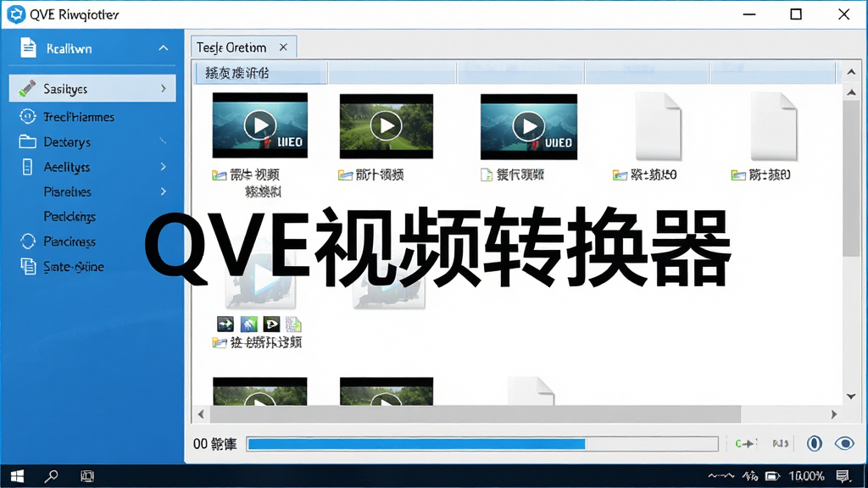The width and height of the screenshot is (868, 488).
Task: Click the scroll-right arrow of the horizontal scrollbar
Action: point(834,413)
